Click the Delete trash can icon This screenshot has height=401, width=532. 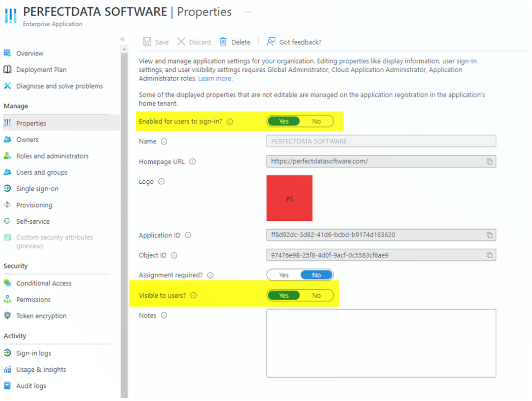pos(223,42)
